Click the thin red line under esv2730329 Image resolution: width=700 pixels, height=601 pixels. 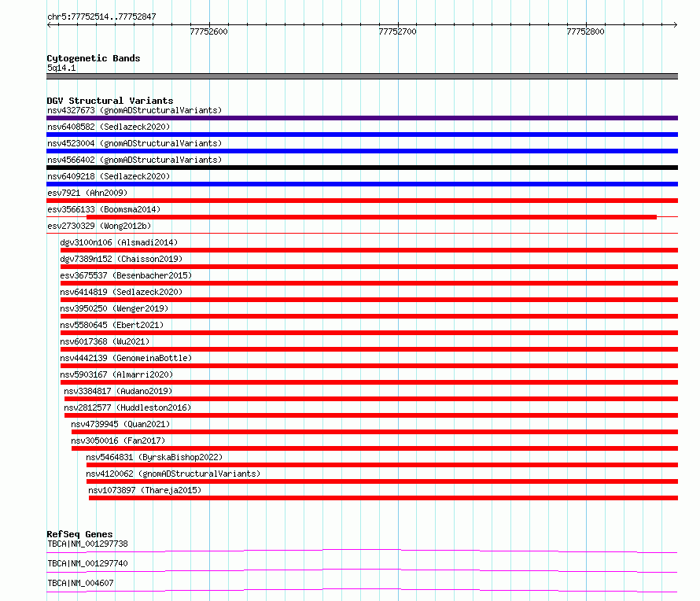pos(362,233)
